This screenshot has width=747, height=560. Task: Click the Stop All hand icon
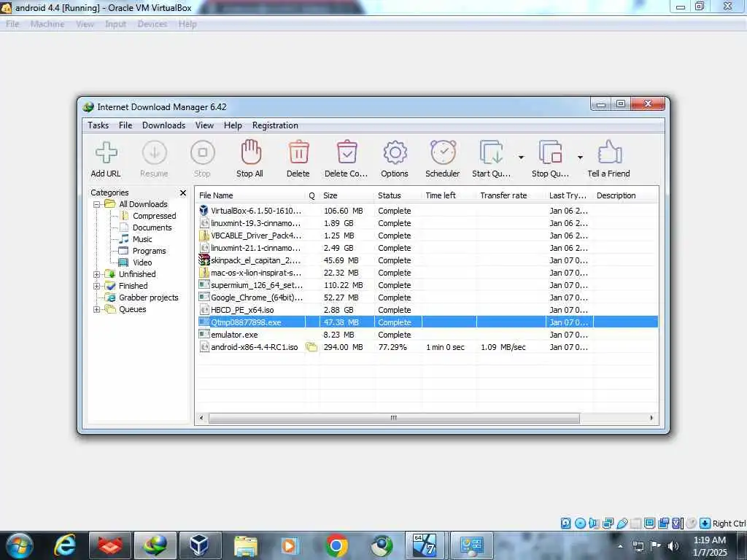tap(251, 152)
